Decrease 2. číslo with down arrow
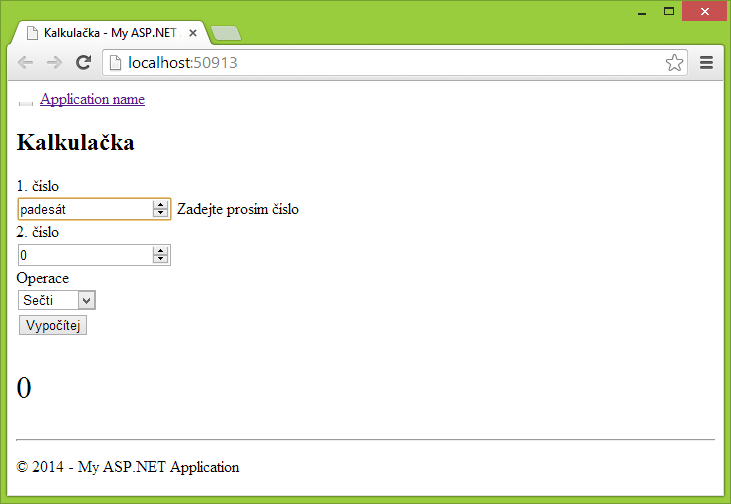 (x=160, y=259)
